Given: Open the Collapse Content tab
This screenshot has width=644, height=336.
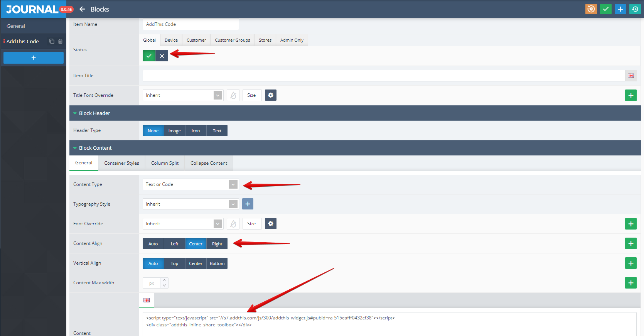Looking at the screenshot, I should coord(209,163).
